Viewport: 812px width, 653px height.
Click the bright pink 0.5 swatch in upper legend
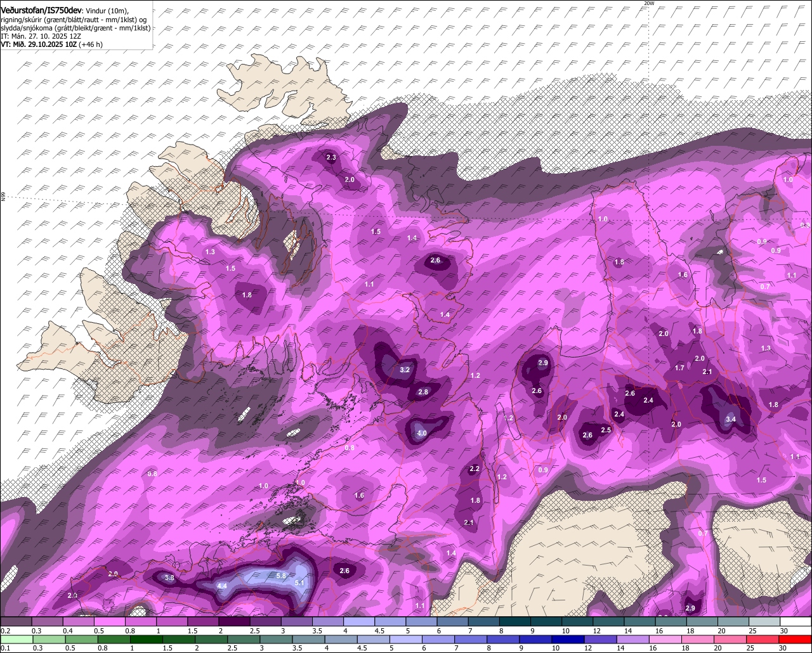109,621
